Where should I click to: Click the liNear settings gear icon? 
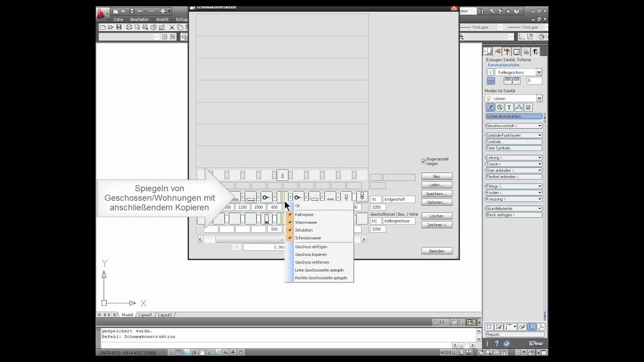(x=507, y=343)
